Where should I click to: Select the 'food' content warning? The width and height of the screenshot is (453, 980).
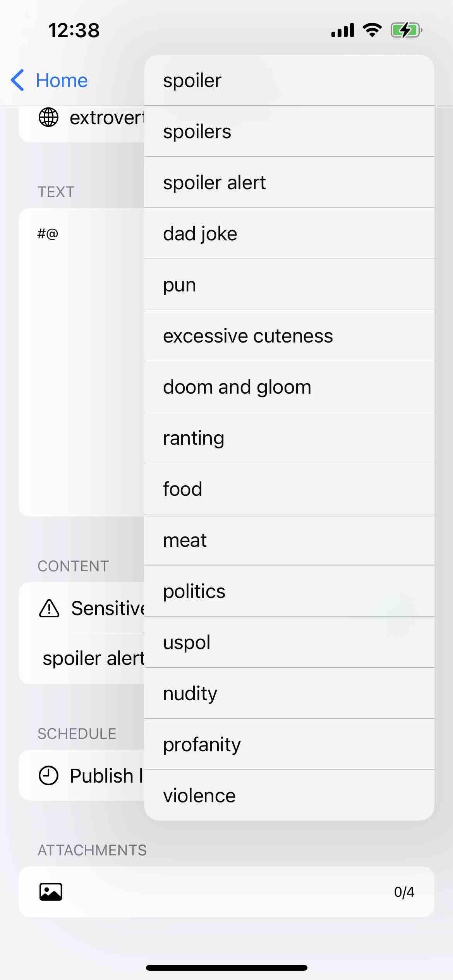coord(289,489)
